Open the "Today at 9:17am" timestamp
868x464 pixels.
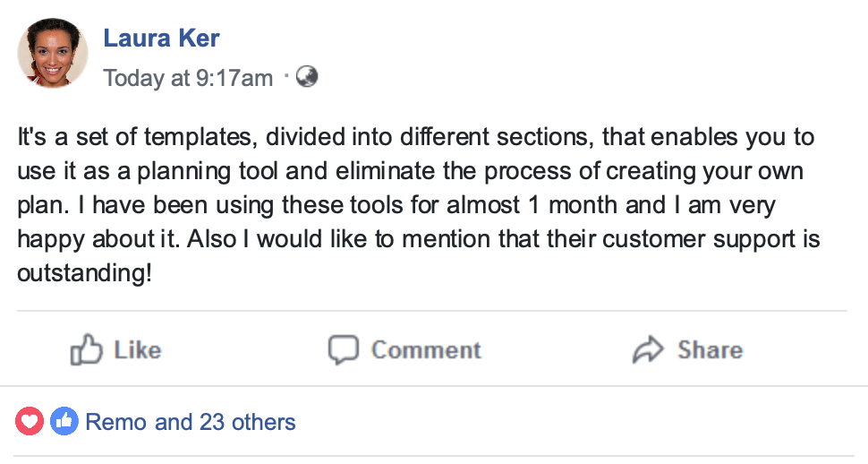pos(188,78)
